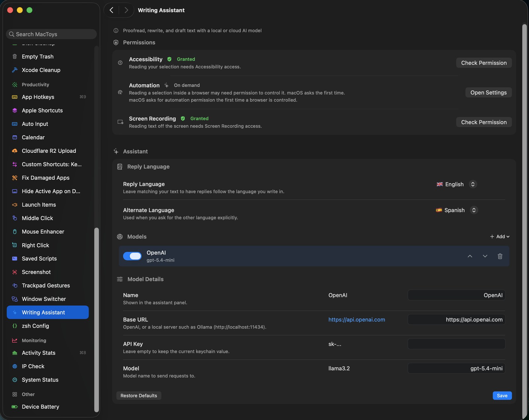The height and width of the screenshot is (420, 529).
Task: Click the IP Check globe icon
Action: 15,366
